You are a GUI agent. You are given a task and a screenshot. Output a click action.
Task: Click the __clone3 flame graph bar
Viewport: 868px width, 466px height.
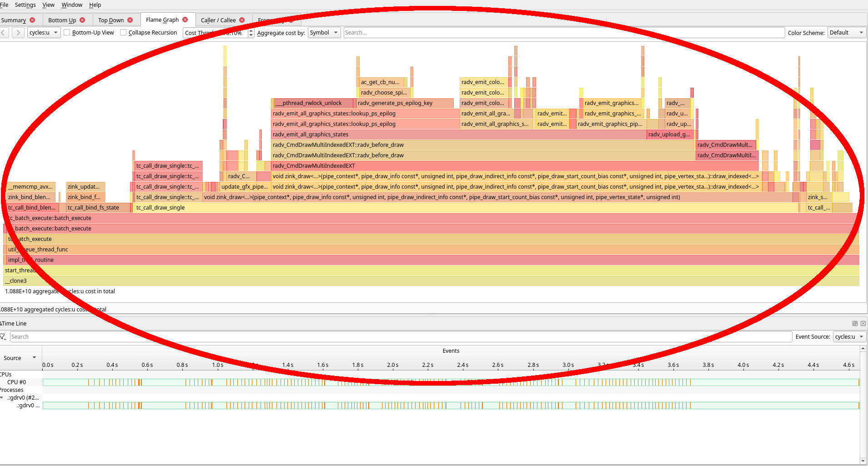pyautogui.click(x=431, y=281)
